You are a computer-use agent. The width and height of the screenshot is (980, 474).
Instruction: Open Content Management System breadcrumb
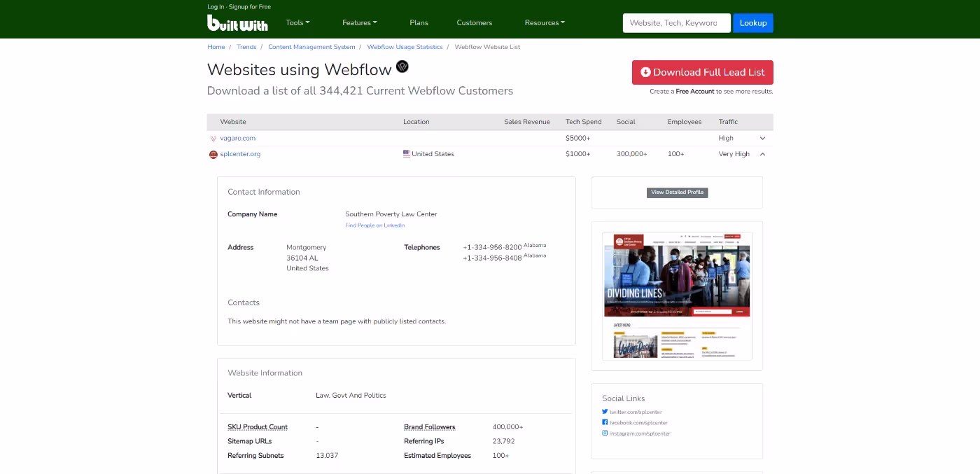point(311,47)
